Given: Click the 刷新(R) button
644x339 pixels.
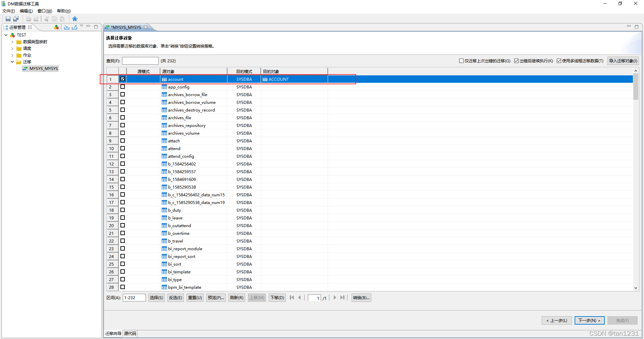Looking at the screenshot, I should pyautogui.click(x=237, y=298).
